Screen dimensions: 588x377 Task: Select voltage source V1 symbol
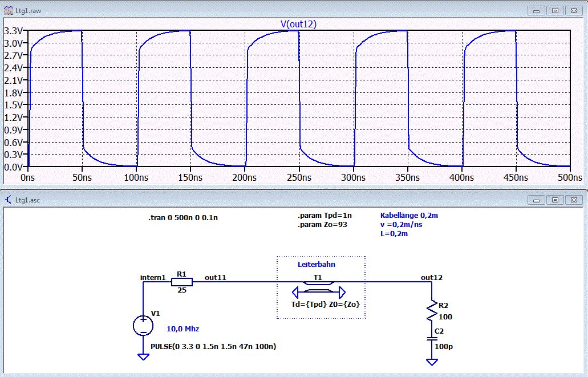[143, 325]
